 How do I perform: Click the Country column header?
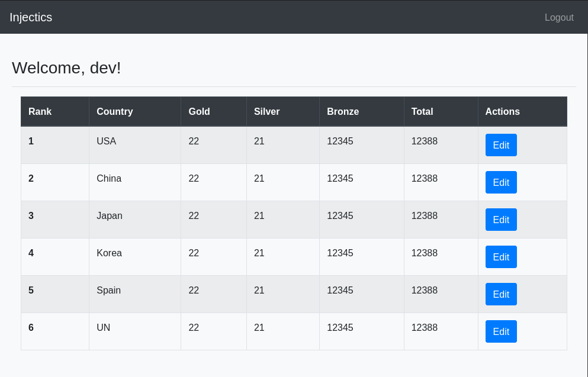114,111
